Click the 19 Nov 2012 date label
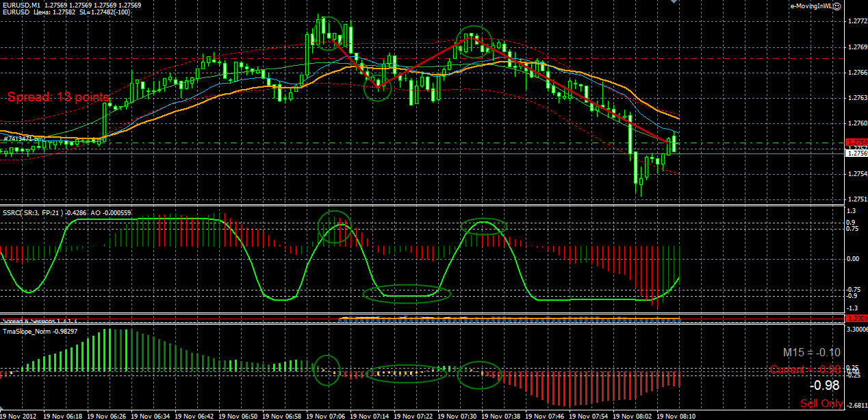Screen dimensions: 868x420 click(x=18, y=416)
